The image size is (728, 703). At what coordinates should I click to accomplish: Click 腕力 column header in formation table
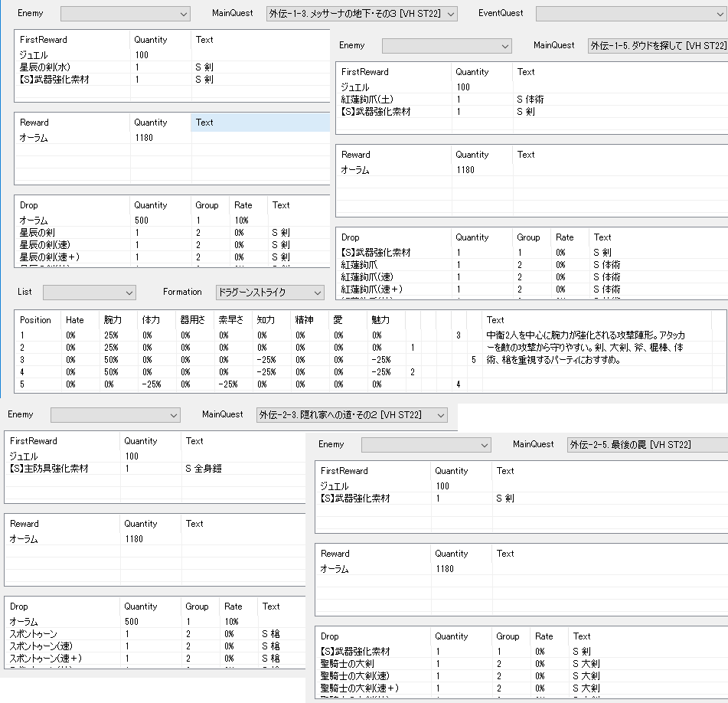pos(118,320)
